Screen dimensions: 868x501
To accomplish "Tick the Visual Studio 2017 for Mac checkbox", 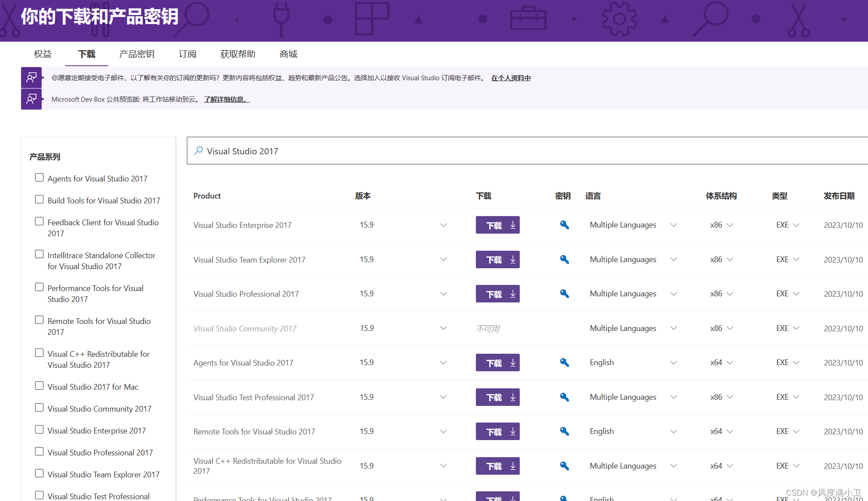I will tap(39, 386).
